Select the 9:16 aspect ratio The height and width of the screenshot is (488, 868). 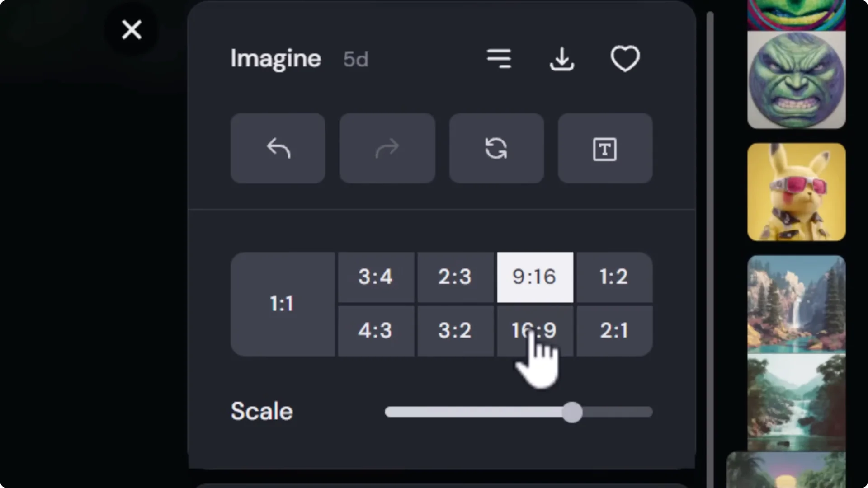click(535, 277)
